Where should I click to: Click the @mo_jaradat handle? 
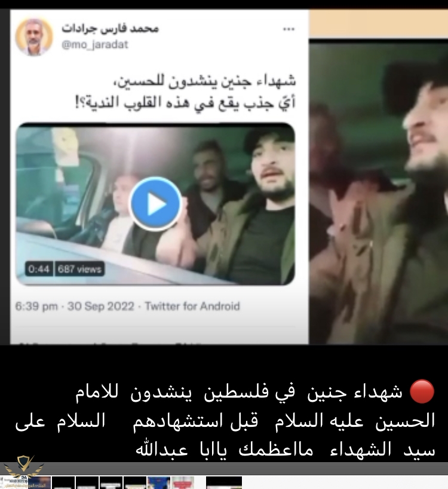(95, 45)
